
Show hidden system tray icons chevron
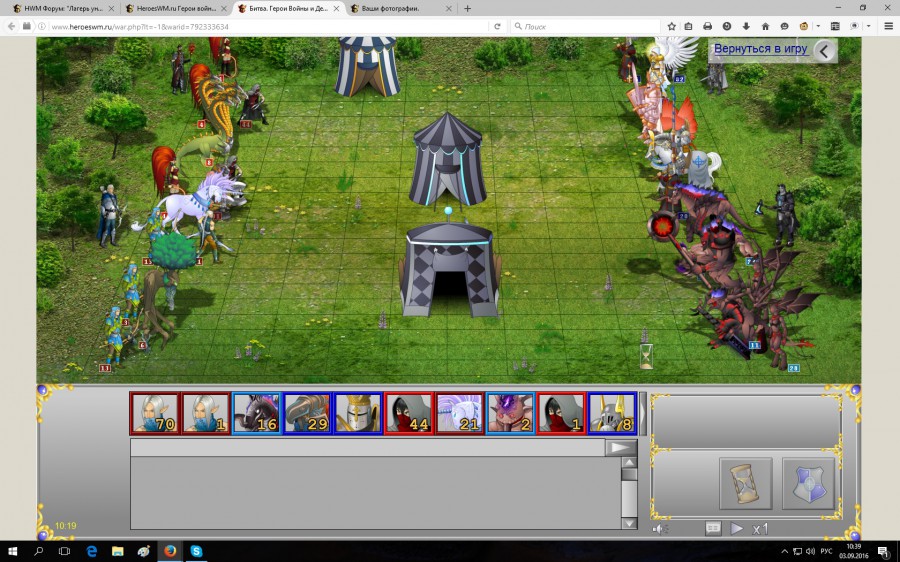pos(785,552)
